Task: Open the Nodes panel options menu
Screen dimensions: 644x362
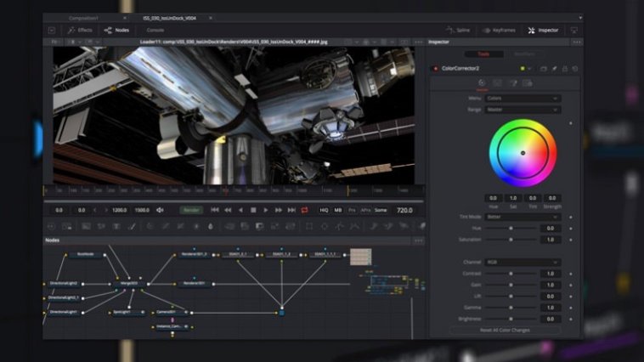Action: [418, 240]
